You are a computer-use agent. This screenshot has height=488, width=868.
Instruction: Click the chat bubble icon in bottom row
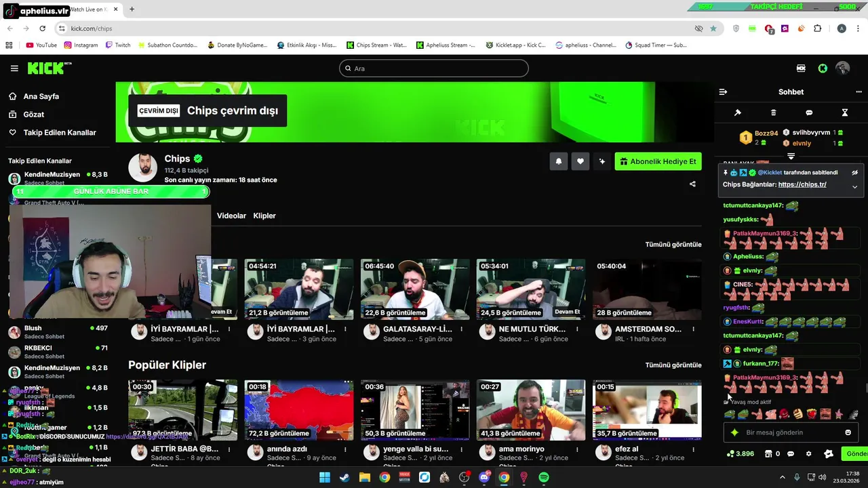click(791, 454)
